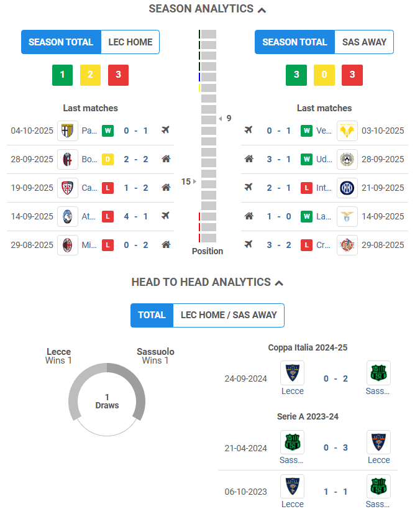Click the head-to-head draws donut chart
The width and height of the screenshot is (420, 514).
[107, 400]
